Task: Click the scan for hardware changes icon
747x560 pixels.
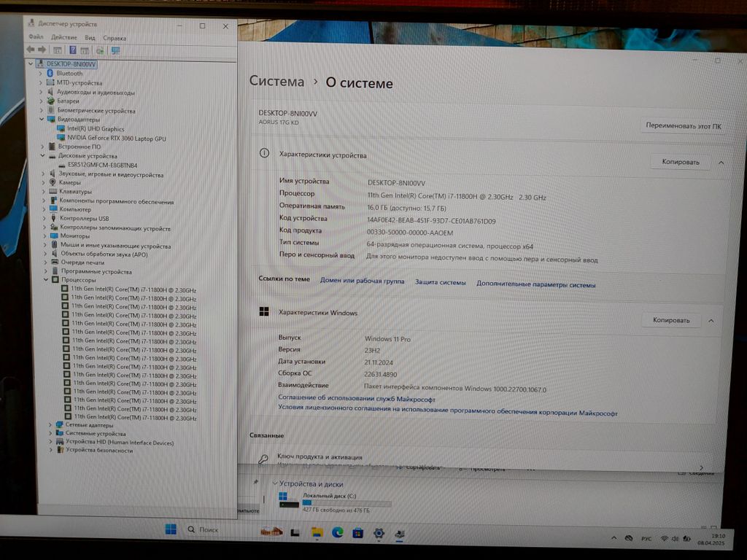Action: tap(99, 50)
